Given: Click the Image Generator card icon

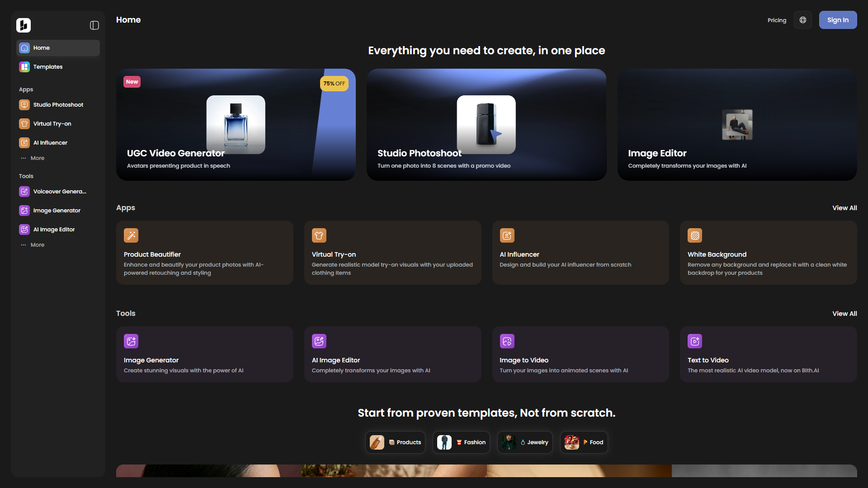Looking at the screenshot, I should click(x=131, y=341).
